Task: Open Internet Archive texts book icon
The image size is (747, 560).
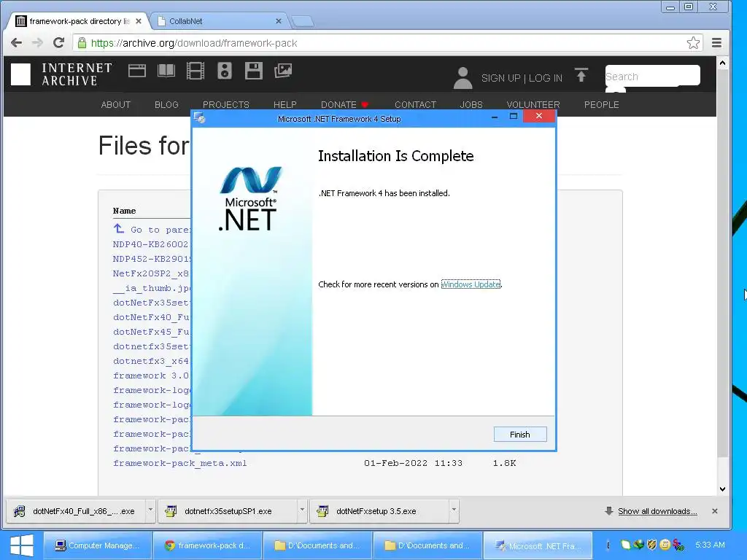Action: (x=166, y=71)
